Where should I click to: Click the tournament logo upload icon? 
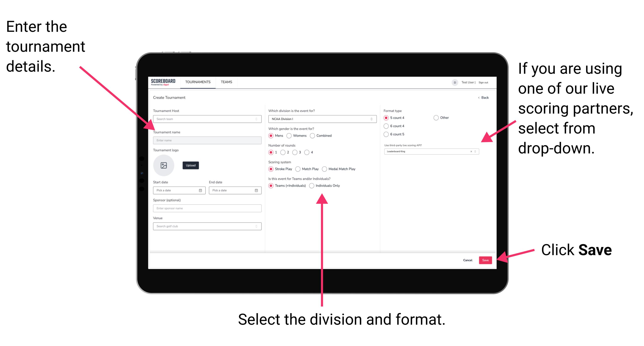tap(163, 165)
